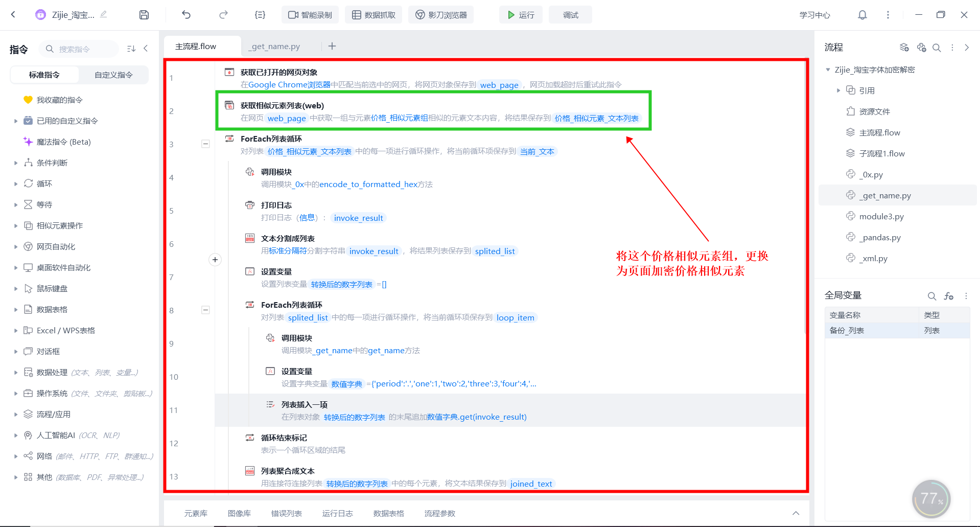
Task: Click the search icon in flow panel
Action: tap(937, 48)
